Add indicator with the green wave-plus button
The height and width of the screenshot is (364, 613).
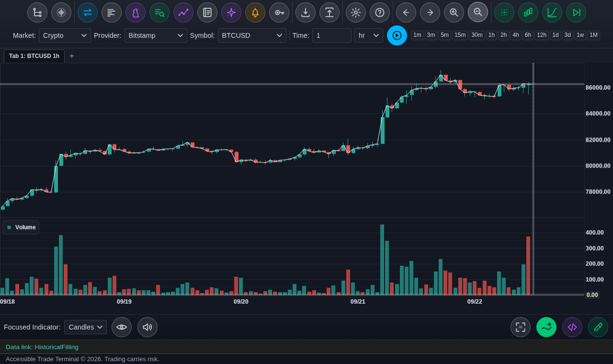(546, 327)
